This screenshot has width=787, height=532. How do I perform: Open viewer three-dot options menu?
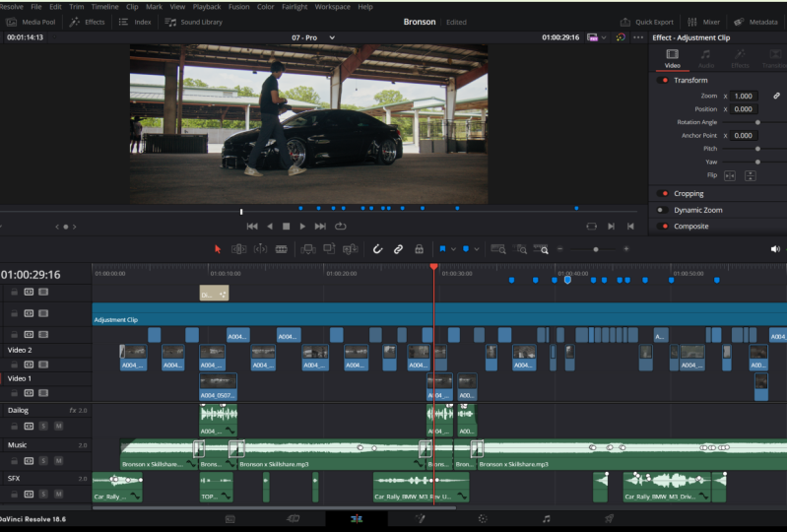click(x=638, y=37)
